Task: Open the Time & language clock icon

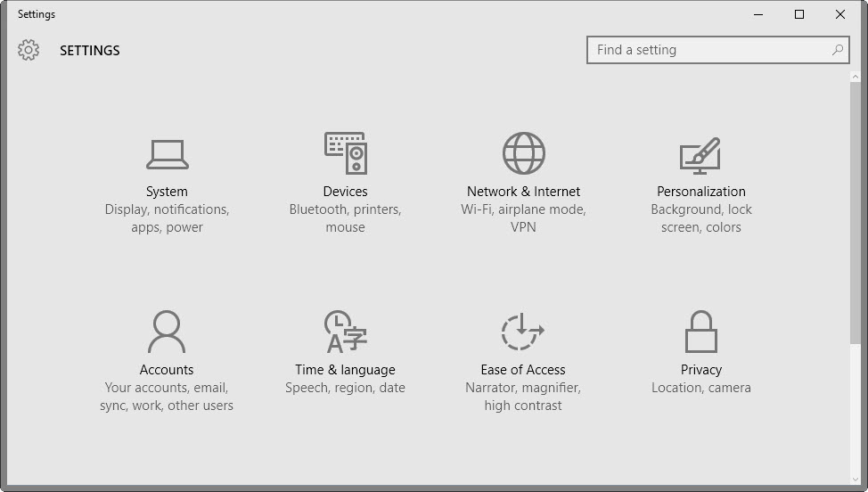Action: (x=346, y=332)
